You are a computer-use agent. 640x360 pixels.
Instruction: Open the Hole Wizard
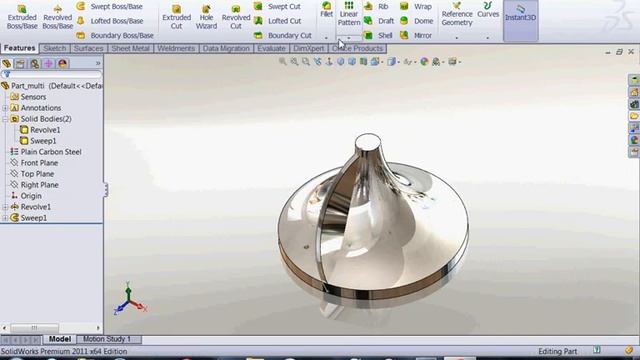click(x=206, y=17)
